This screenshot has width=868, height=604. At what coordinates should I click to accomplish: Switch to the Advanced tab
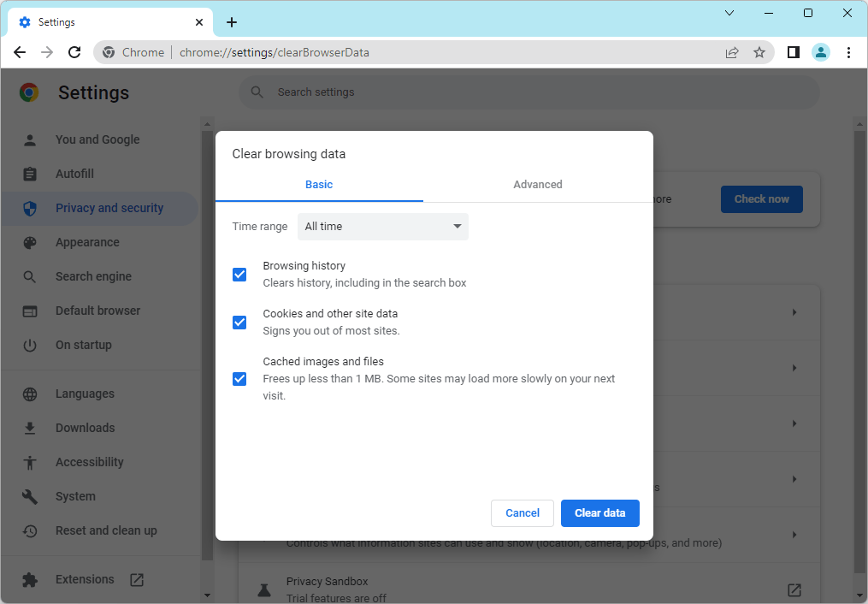click(x=538, y=185)
